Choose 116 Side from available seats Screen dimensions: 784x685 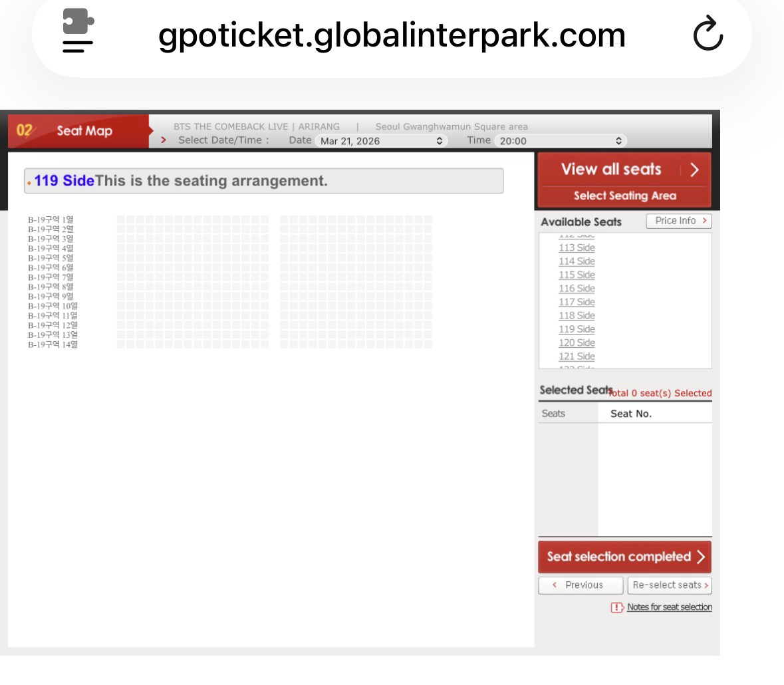pyautogui.click(x=577, y=289)
